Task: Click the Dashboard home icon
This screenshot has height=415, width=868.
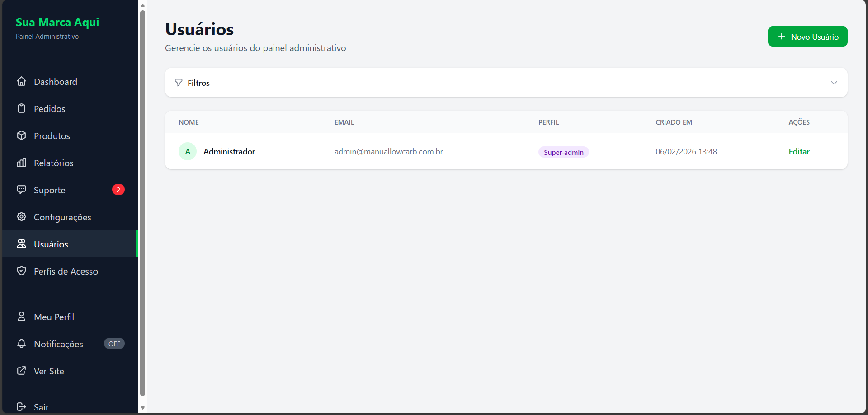Action: pos(21,81)
